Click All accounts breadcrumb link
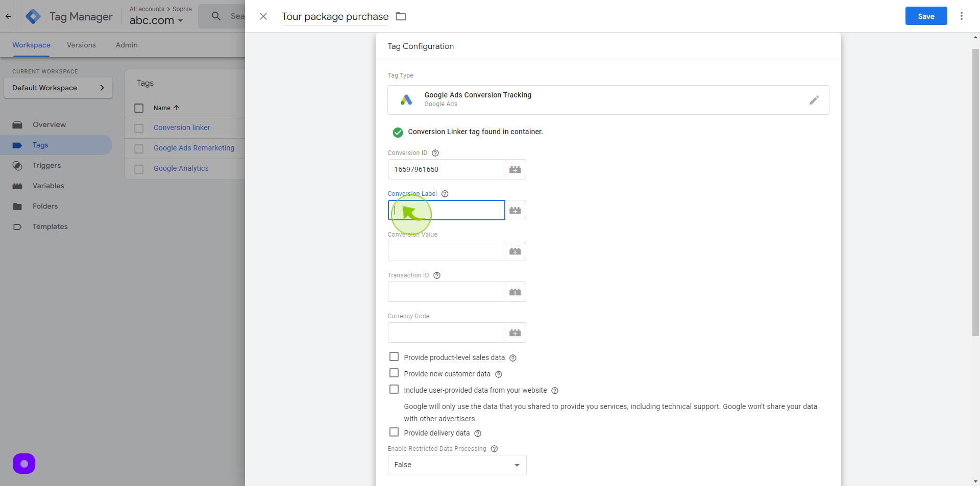Screen dimensions: 980x486 [x=147, y=9]
